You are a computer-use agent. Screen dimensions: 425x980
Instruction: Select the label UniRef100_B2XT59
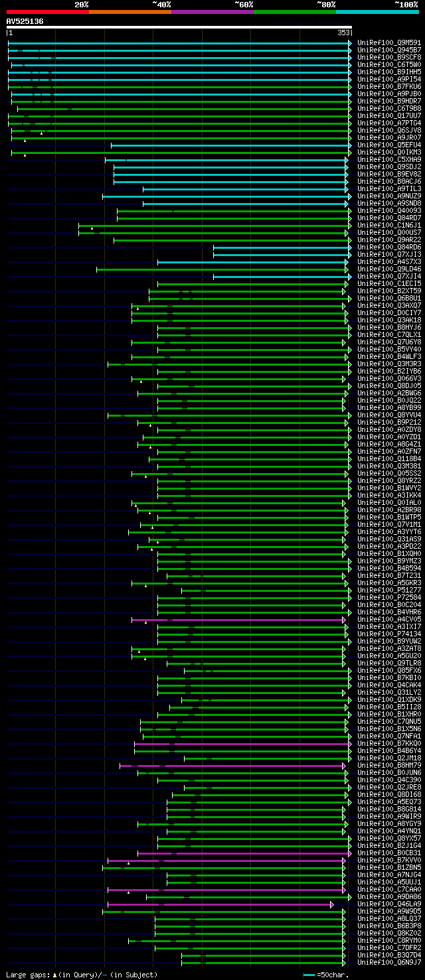(x=389, y=291)
